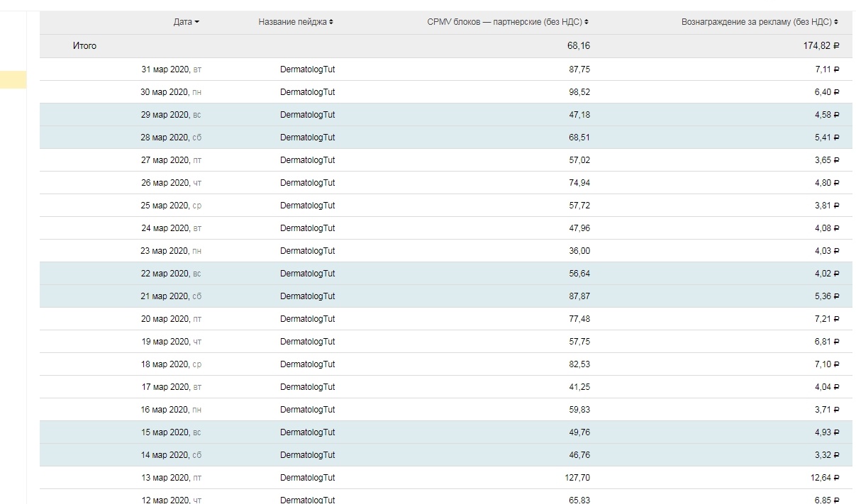Click the CPMV value 127,70
The image size is (856, 504).
578,478
